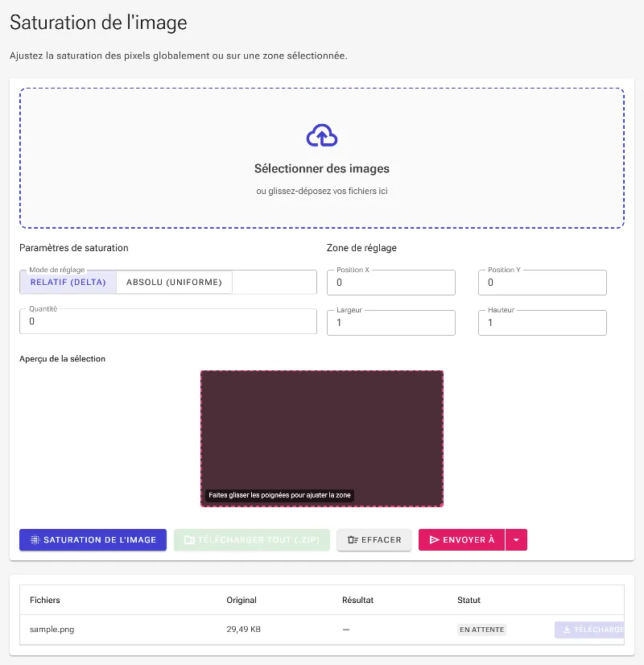
Task: Click the sample.png file name
Action: (x=52, y=630)
